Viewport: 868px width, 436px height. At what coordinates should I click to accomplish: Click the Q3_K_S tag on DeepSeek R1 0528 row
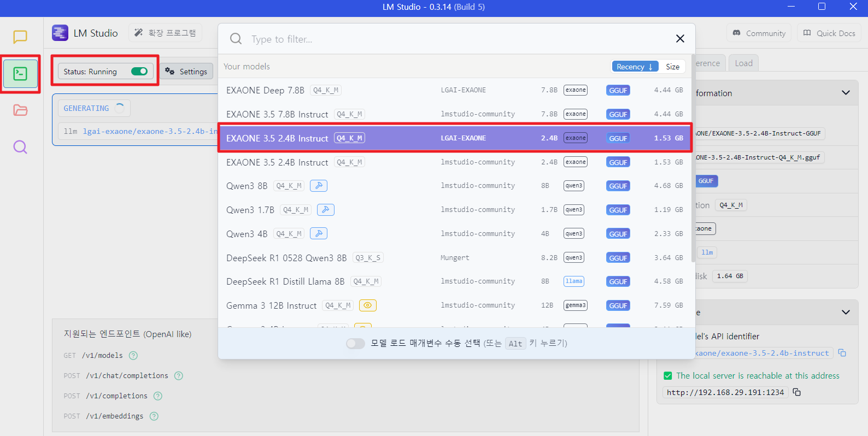point(368,258)
